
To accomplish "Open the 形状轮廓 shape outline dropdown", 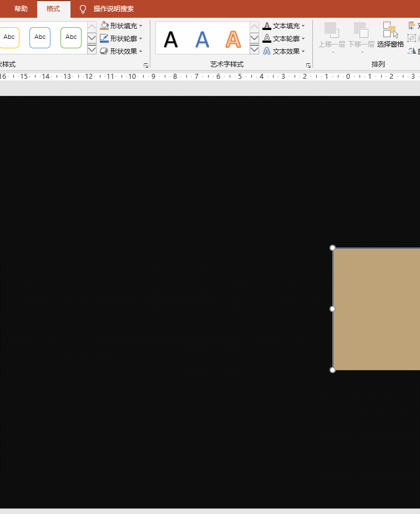I will [122, 38].
